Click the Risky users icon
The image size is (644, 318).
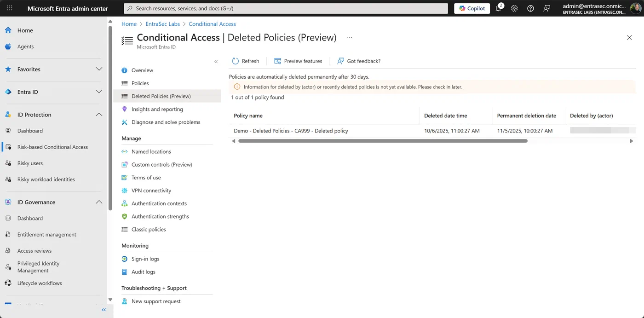(x=8, y=163)
